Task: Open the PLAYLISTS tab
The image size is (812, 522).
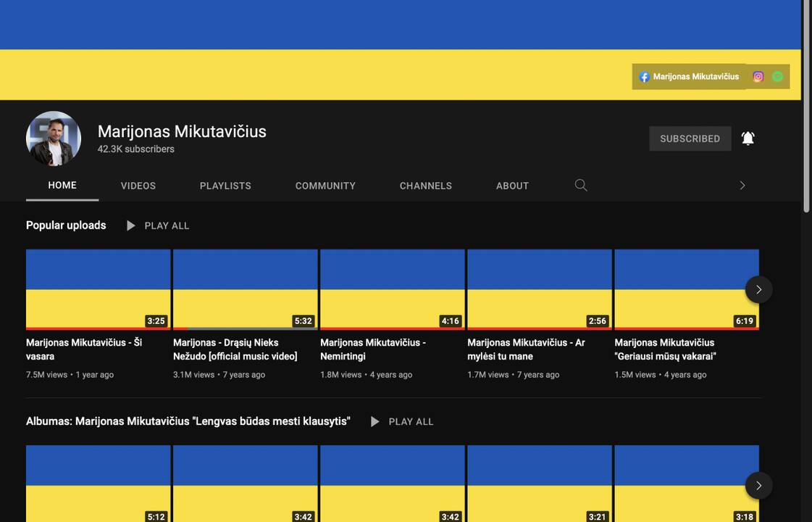Action: point(225,186)
